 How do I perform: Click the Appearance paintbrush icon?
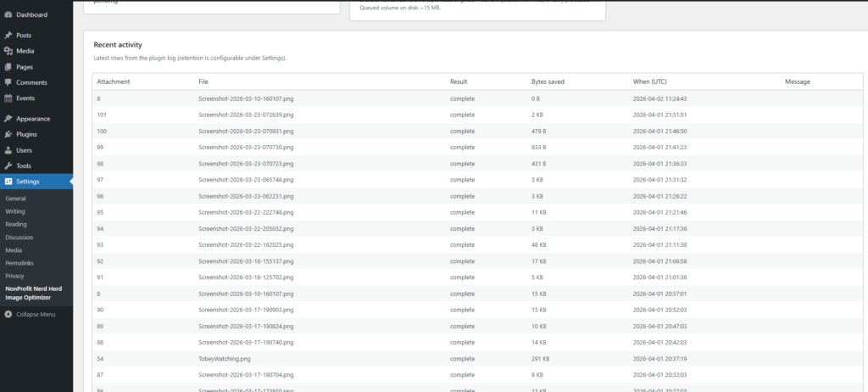tap(8, 119)
